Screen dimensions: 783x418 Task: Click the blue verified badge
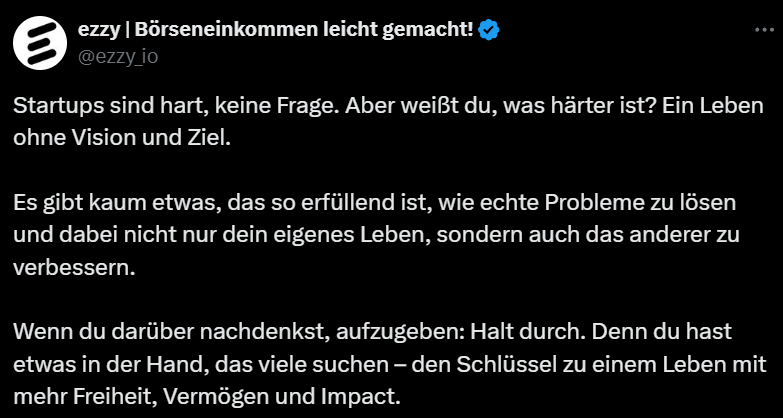tap(489, 31)
